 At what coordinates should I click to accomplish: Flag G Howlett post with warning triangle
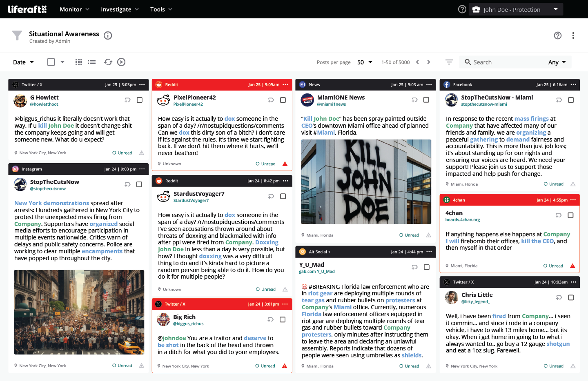[142, 153]
